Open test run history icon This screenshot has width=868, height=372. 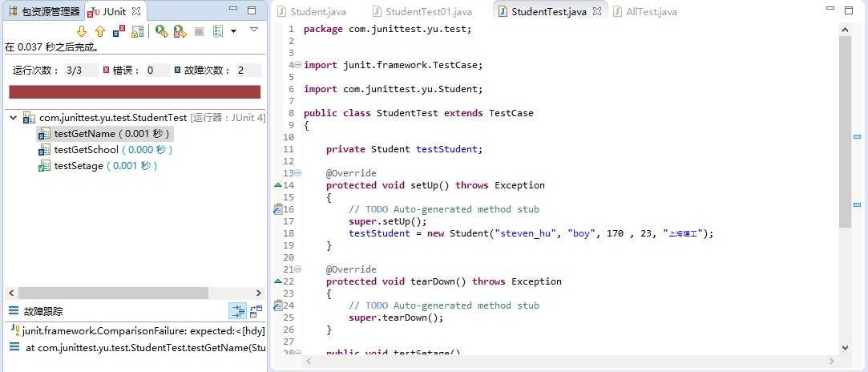pos(218,31)
